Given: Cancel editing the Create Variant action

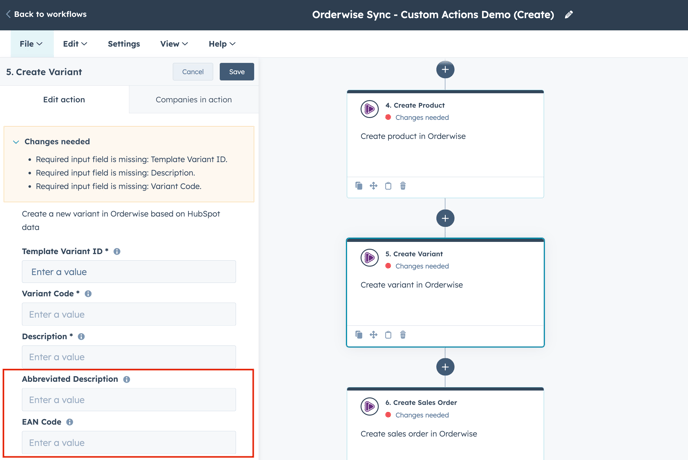Looking at the screenshot, I should click(x=193, y=72).
